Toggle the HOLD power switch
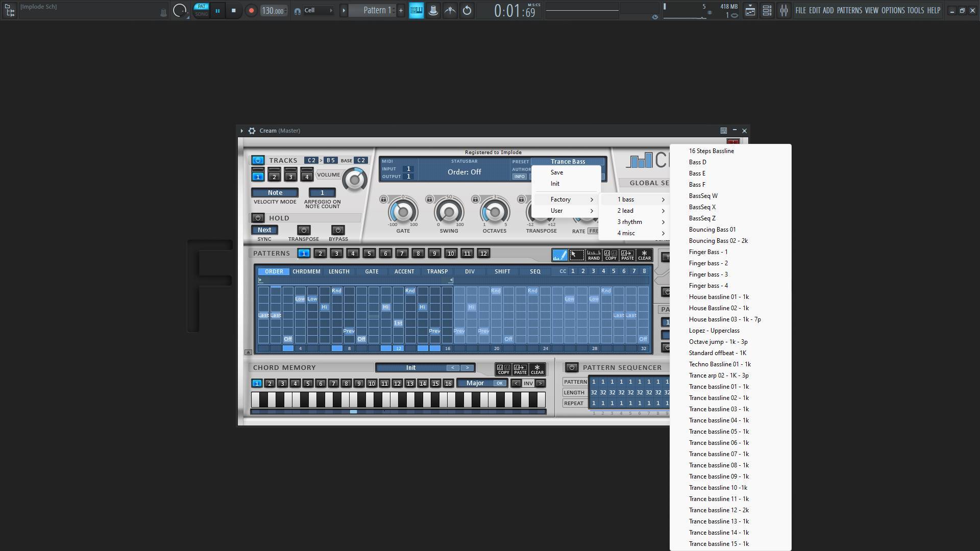 pyautogui.click(x=258, y=218)
